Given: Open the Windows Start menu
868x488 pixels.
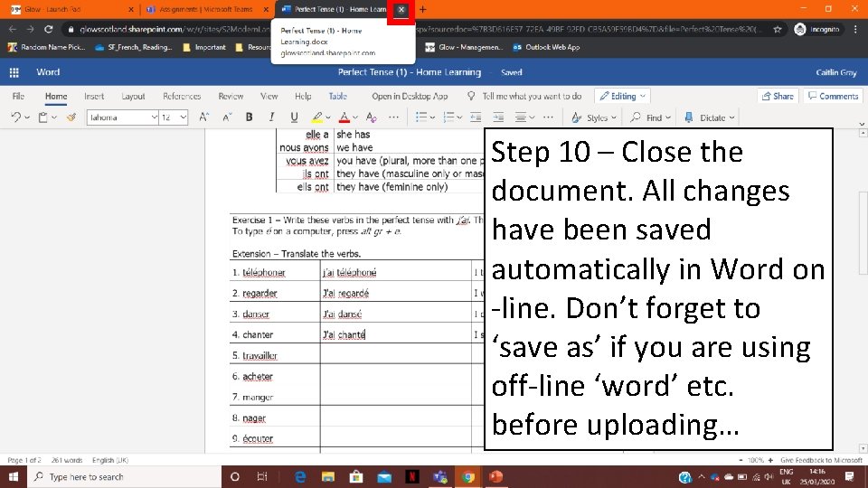Looking at the screenshot, I should coord(14,477).
